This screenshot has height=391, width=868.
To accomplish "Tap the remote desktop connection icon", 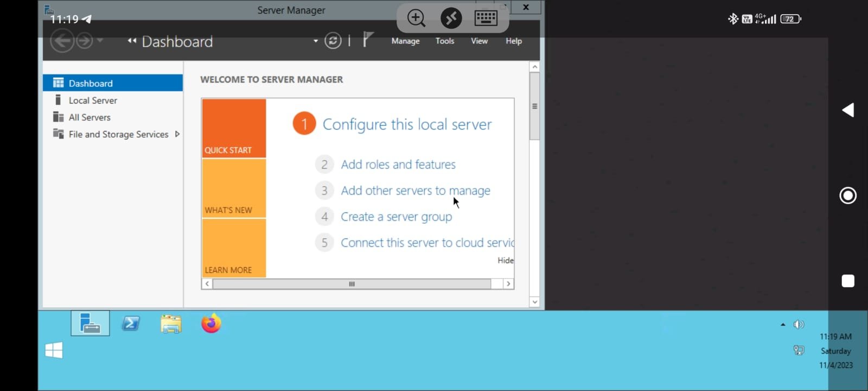I will click(451, 18).
